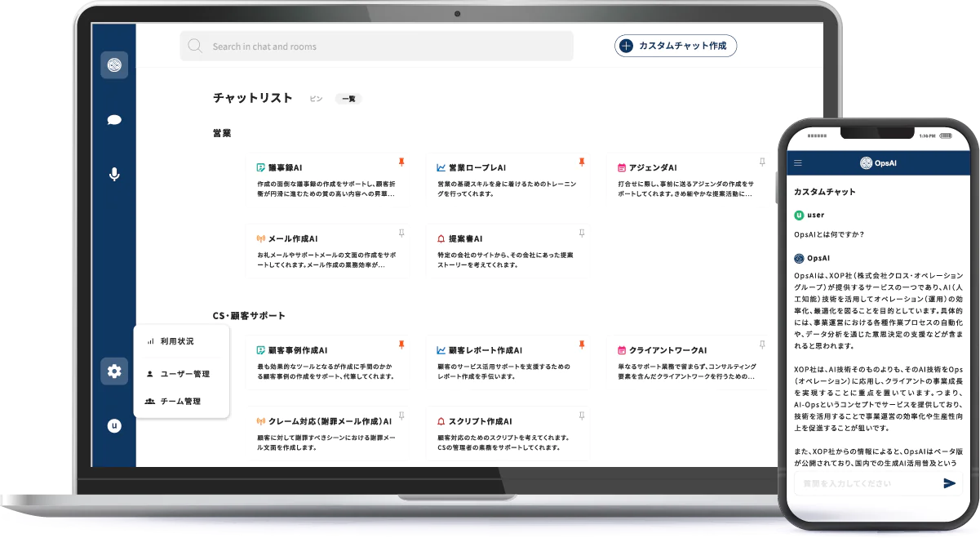Open the OpsAI logo home icon in sidebar
This screenshot has height=538, width=980.
(114, 65)
